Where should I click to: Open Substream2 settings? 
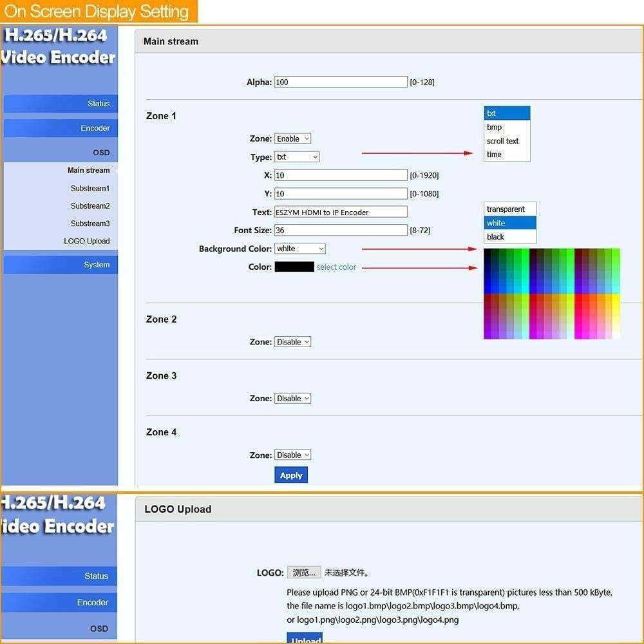pos(90,205)
